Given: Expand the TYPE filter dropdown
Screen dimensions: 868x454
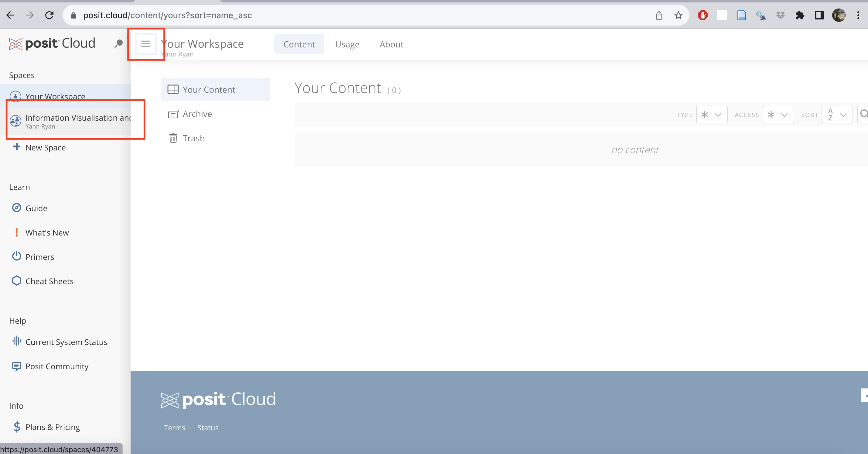Looking at the screenshot, I should click(711, 115).
